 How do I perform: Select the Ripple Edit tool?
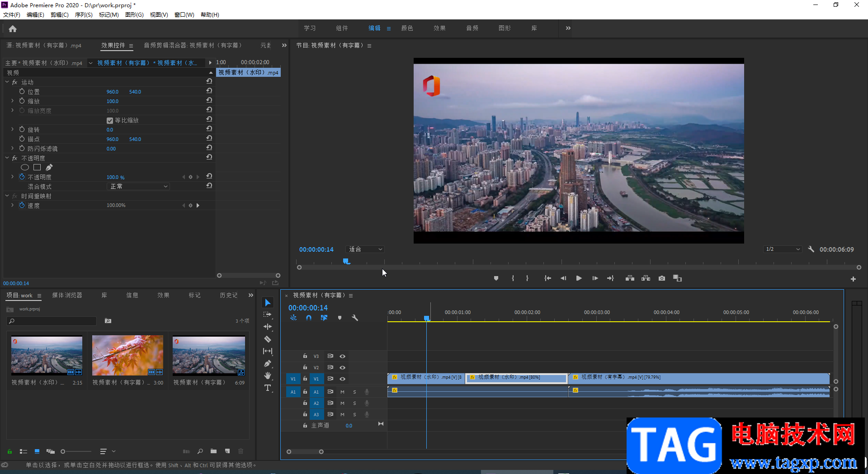point(268,327)
